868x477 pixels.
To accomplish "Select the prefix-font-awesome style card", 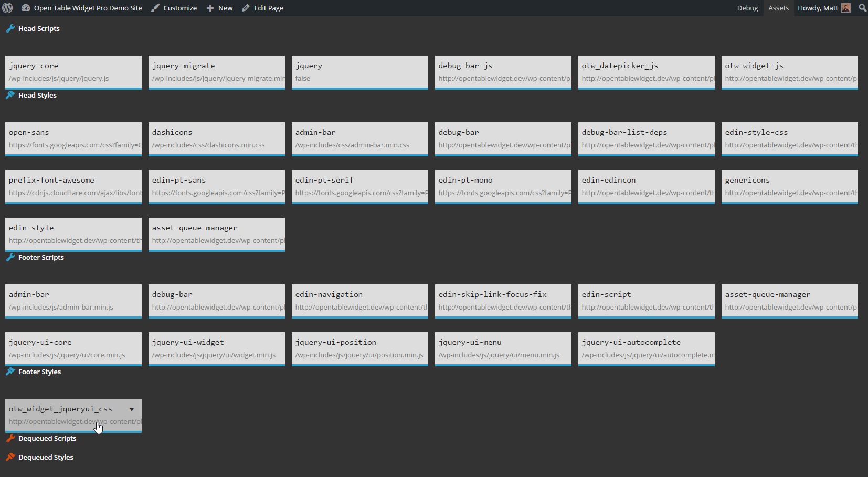I will point(73,187).
